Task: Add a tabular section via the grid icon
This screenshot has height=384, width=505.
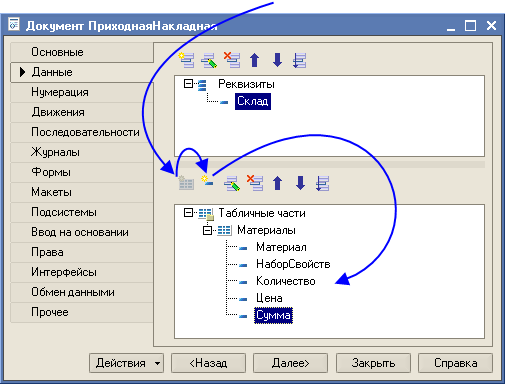Action: [186, 183]
